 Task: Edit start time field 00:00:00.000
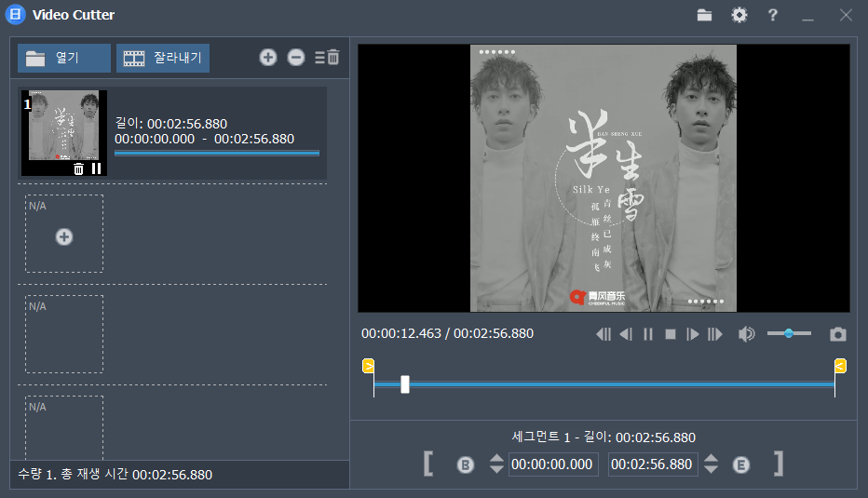tap(553, 464)
